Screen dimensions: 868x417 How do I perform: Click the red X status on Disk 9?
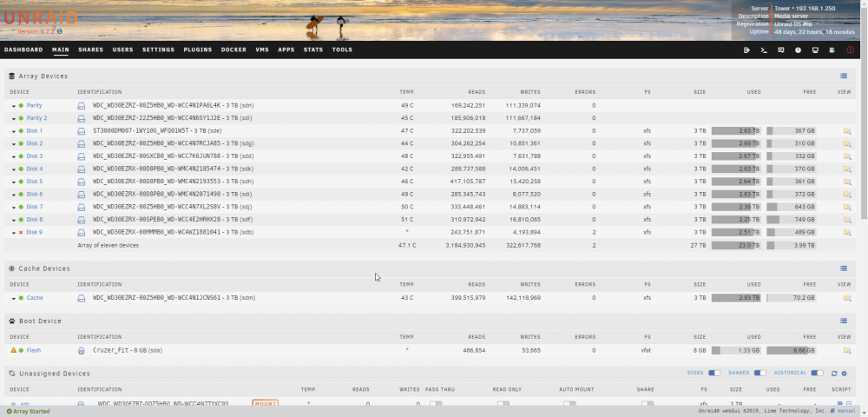(x=21, y=233)
